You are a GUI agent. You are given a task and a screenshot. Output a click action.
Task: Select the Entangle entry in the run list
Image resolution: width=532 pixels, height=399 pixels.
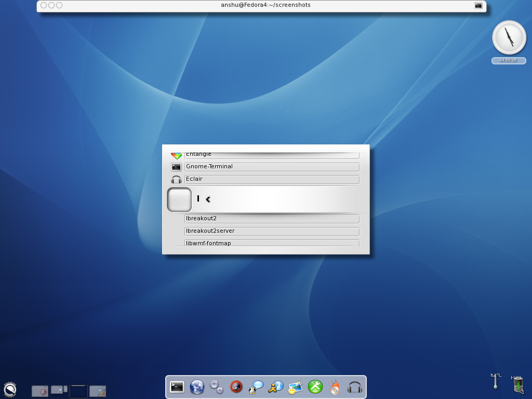(x=272, y=155)
